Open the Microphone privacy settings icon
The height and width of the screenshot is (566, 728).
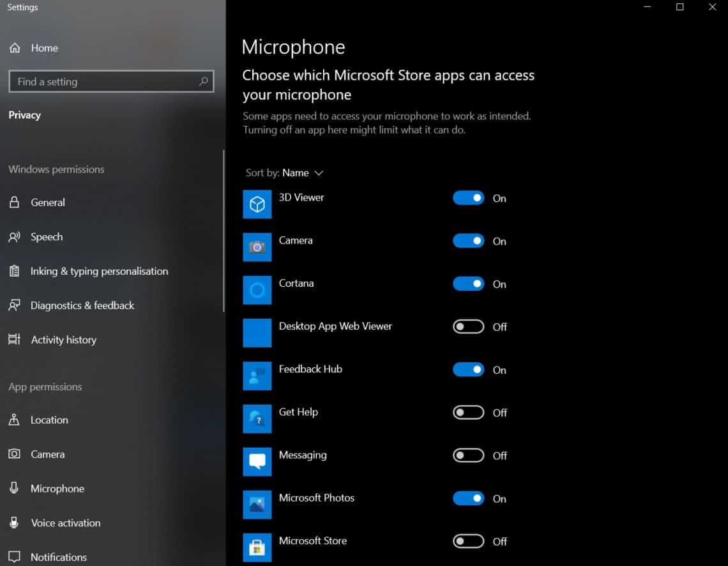pos(14,488)
